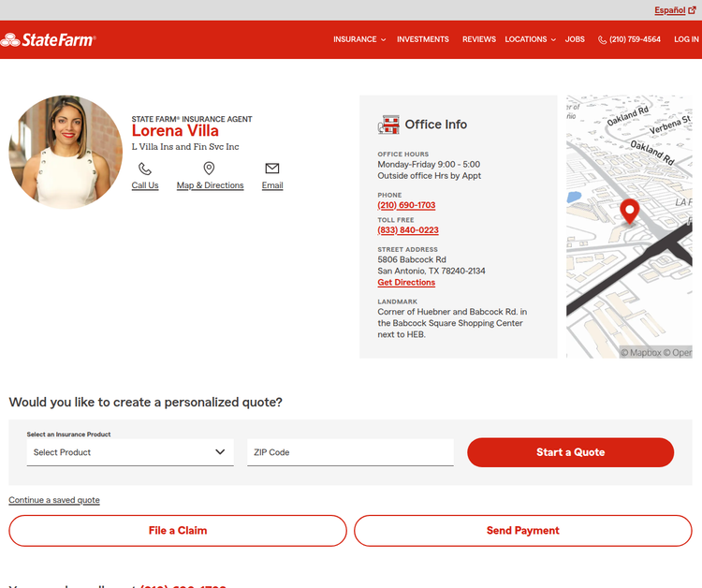Click the State Farm logo
The height and width of the screenshot is (588, 702).
click(x=48, y=40)
